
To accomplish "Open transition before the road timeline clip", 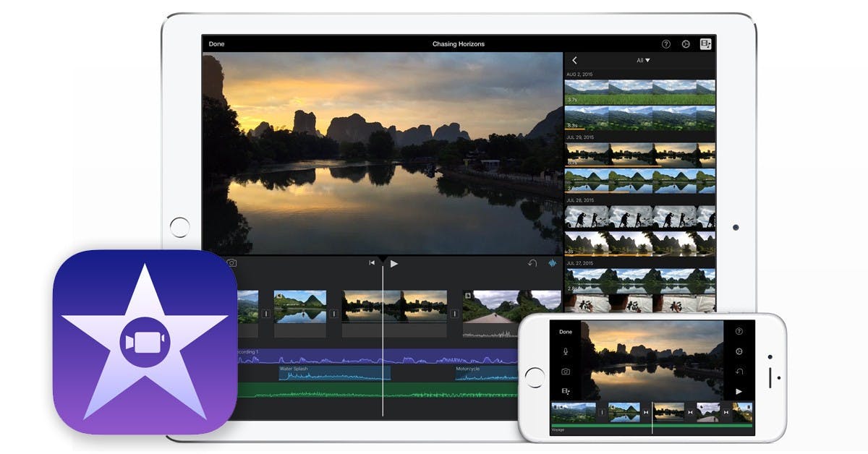I will click(454, 314).
